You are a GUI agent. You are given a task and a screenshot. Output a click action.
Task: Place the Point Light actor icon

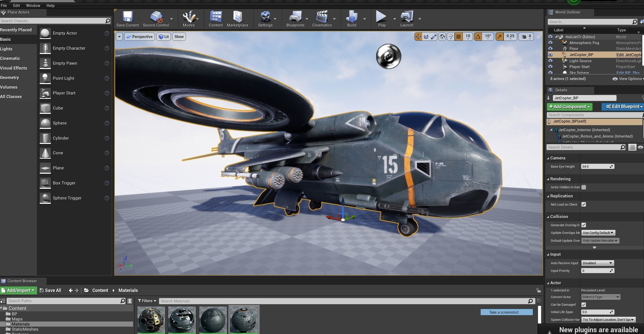(45, 78)
